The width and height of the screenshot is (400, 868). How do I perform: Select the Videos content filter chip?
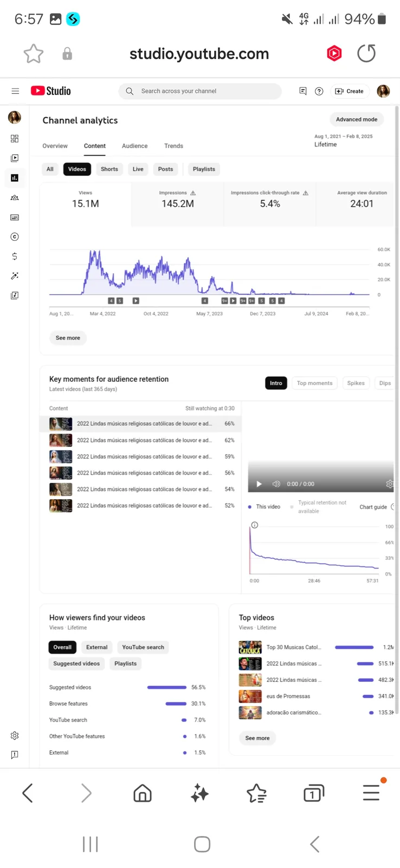[x=77, y=169]
